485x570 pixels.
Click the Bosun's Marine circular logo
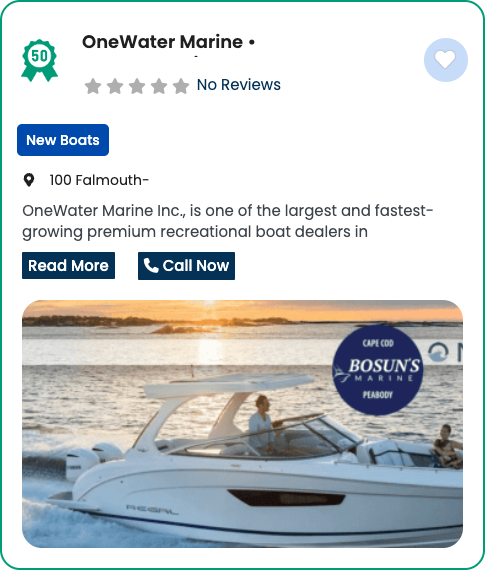[x=378, y=370]
